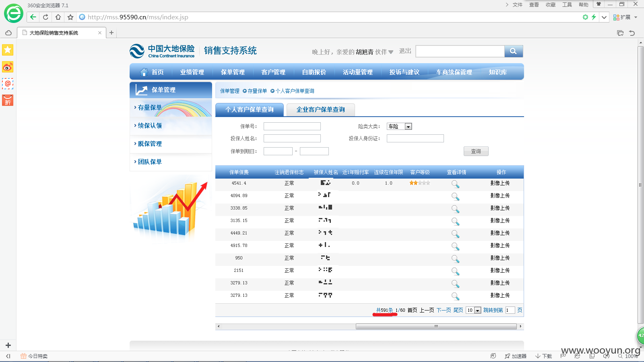Bookmark page with star icon in address bar
This screenshot has width=644, height=362.
[70, 17]
